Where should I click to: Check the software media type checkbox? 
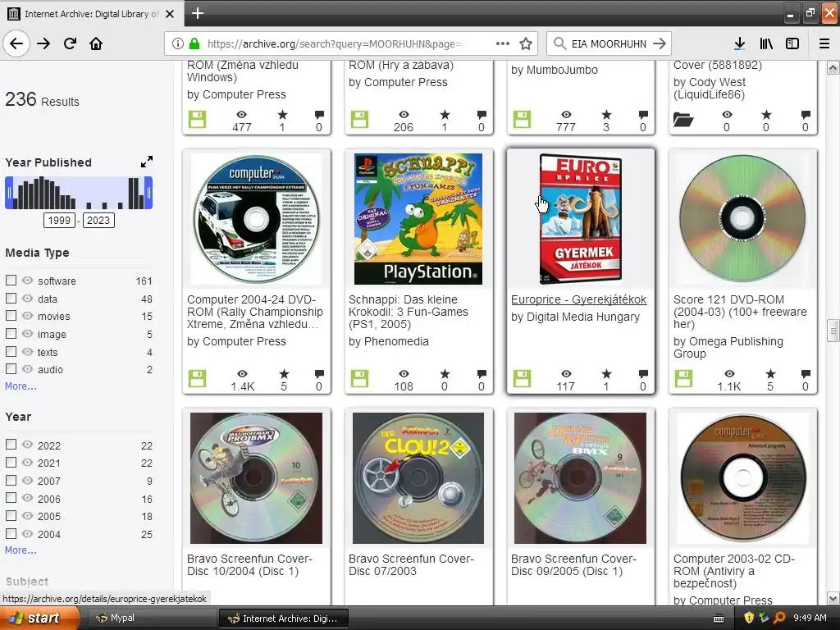[11, 281]
